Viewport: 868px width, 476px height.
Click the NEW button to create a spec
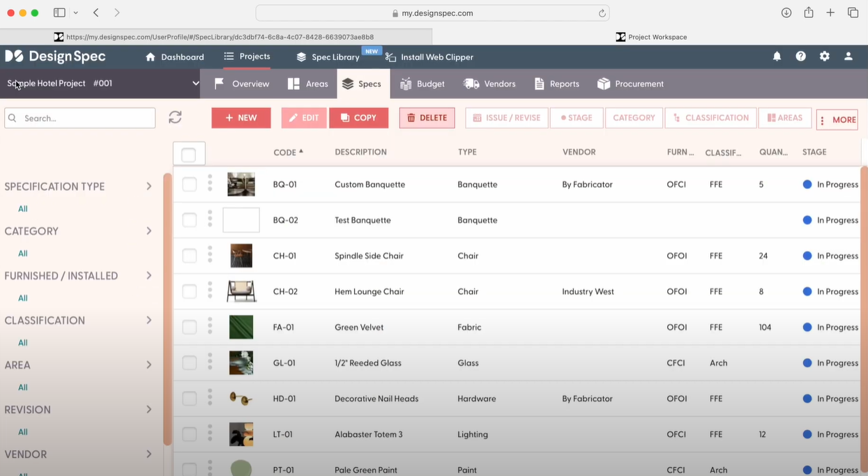(x=241, y=117)
